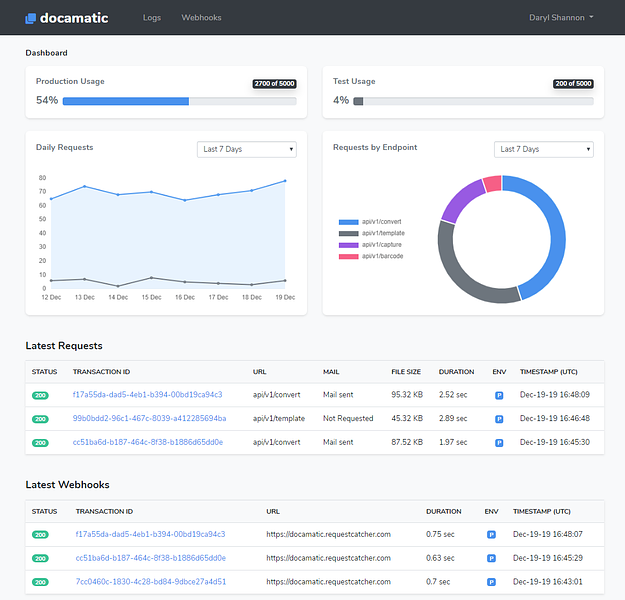Image resolution: width=625 pixels, height=600 pixels.
Task: Click the Production Usage progress bar
Action: pyautogui.click(x=182, y=101)
